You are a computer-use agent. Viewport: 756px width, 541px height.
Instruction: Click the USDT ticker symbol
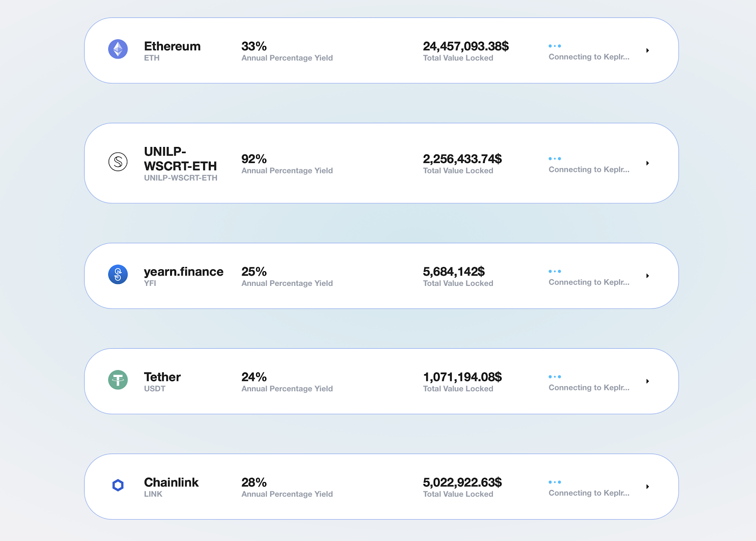pos(155,389)
